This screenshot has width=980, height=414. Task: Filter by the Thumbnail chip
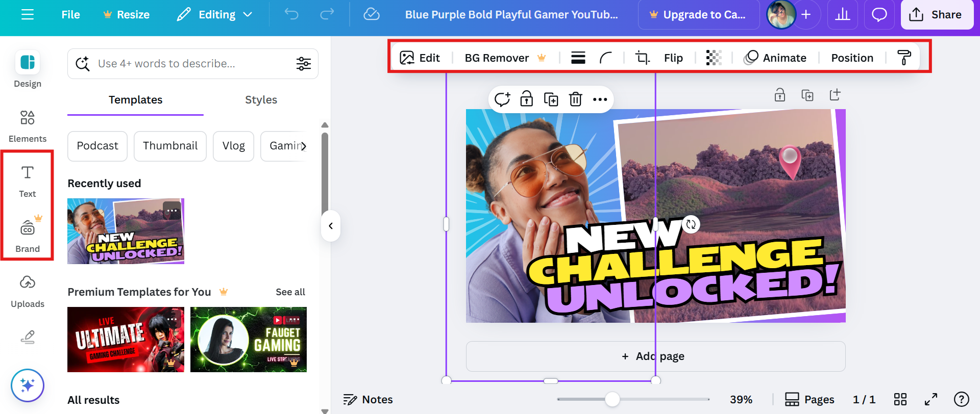pyautogui.click(x=170, y=146)
